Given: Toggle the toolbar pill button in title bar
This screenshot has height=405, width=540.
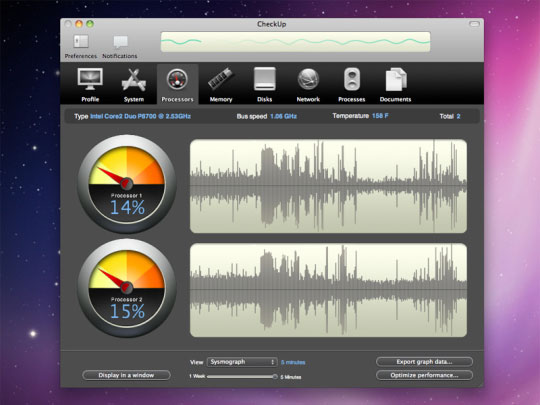Looking at the screenshot, I should click(474, 24).
